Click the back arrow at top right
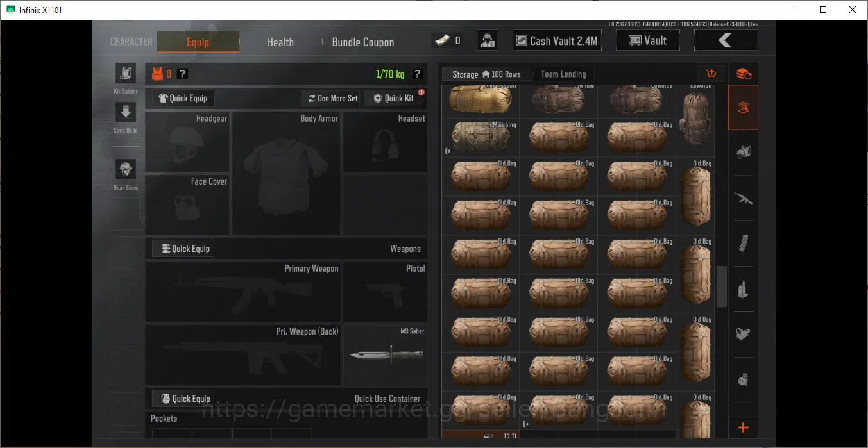 [726, 40]
